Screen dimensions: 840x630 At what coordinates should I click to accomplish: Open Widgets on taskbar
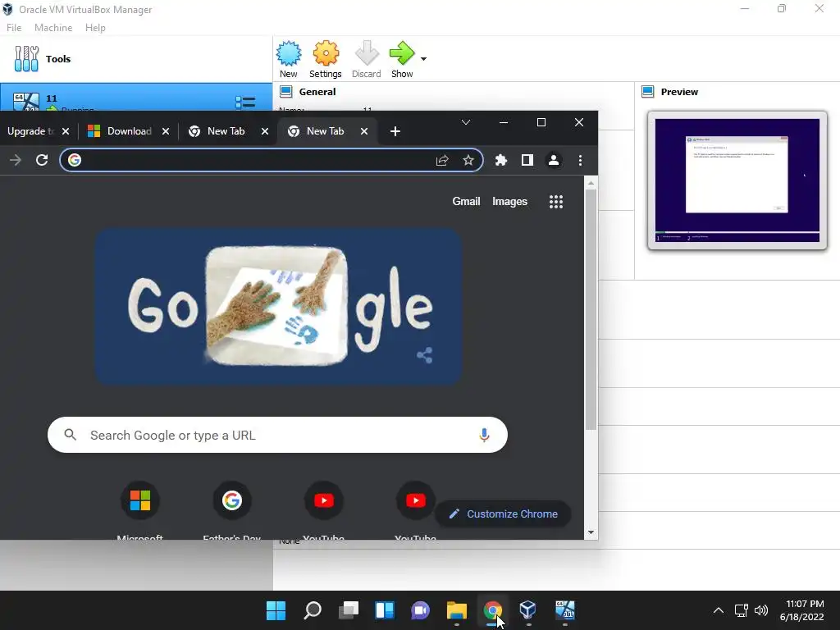385,610
